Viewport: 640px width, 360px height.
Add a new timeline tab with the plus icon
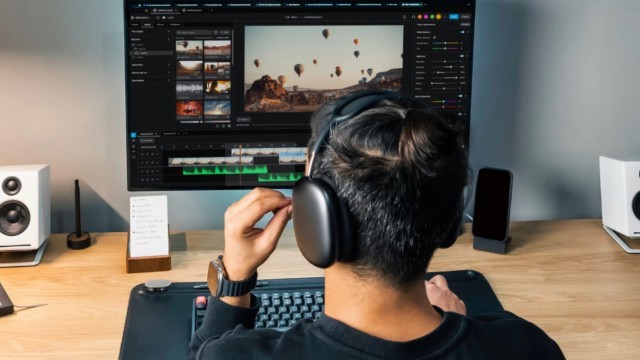(185, 133)
